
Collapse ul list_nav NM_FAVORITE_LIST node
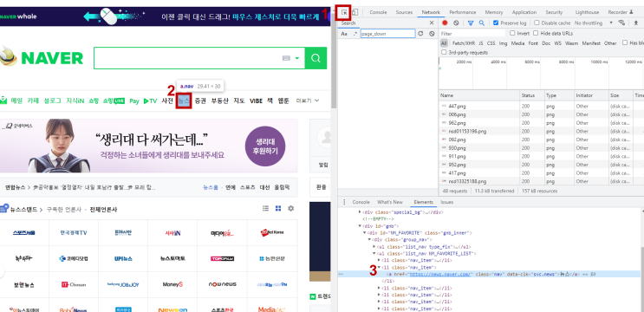coord(374,253)
